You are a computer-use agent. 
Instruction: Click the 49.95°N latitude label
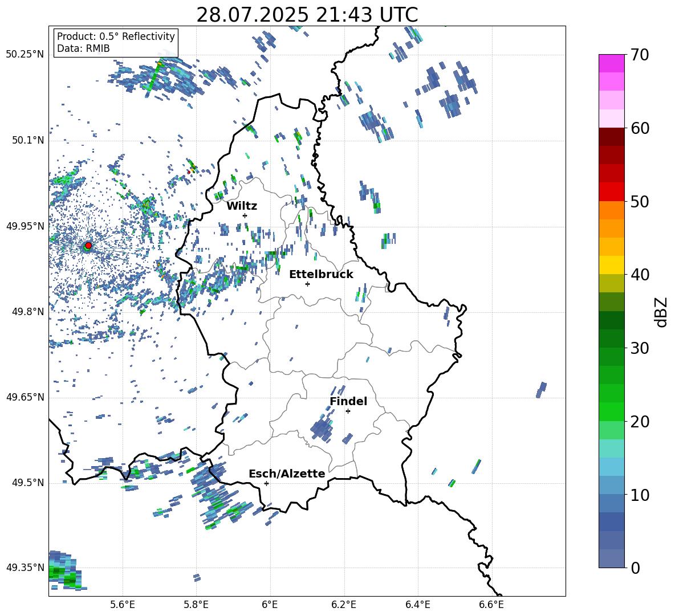click(25, 226)
